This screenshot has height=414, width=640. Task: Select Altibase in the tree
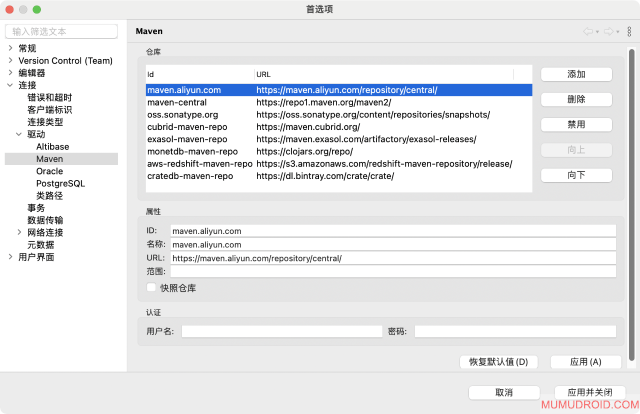(53, 147)
